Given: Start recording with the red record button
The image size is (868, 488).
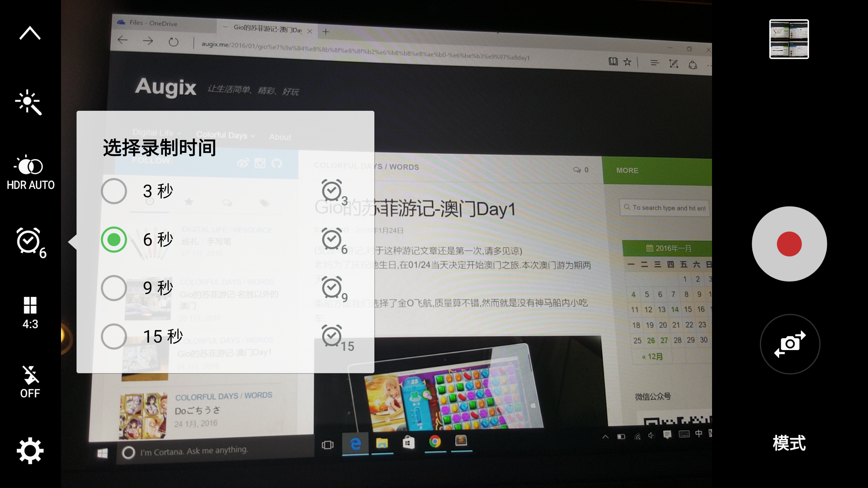Looking at the screenshot, I should (789, 244).
